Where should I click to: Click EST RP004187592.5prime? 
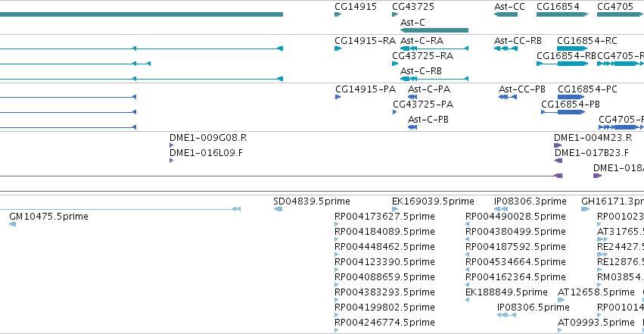pyautogui.click(x=467, y=254)
